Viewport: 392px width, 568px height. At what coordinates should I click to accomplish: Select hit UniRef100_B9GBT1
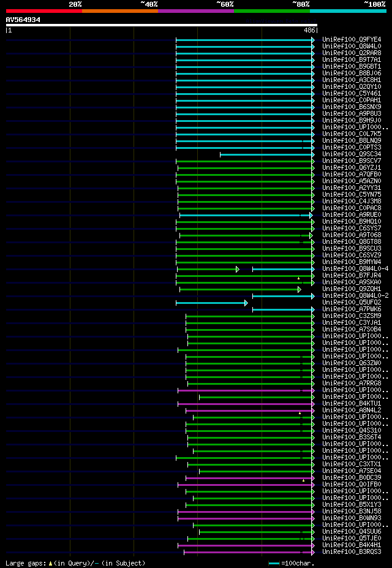tap(352, 67)
